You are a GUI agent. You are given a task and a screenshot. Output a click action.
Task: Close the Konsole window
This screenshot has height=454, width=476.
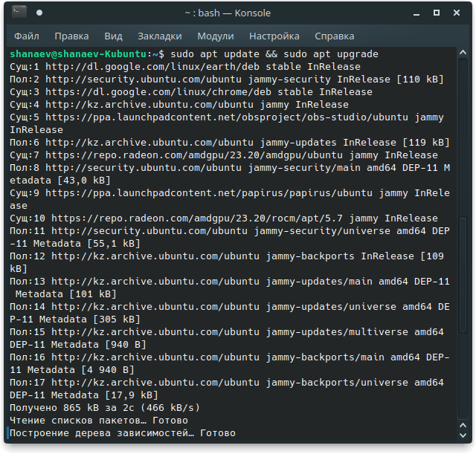pyautogui.click(x=457, y=13)
